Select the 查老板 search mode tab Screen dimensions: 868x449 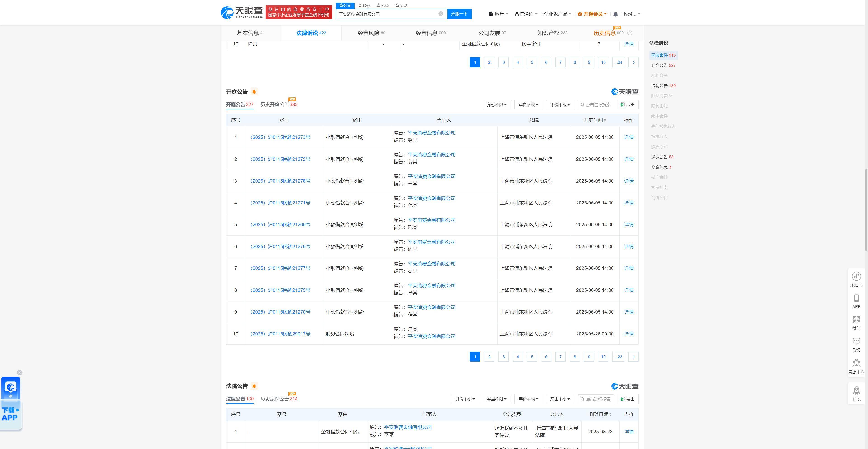point(363,5)
